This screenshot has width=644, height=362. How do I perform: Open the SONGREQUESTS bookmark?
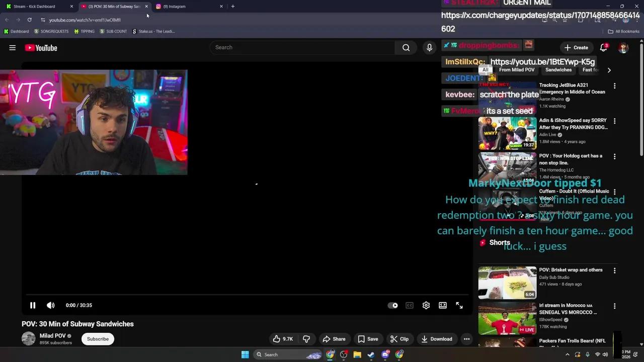tap(51, 31)
